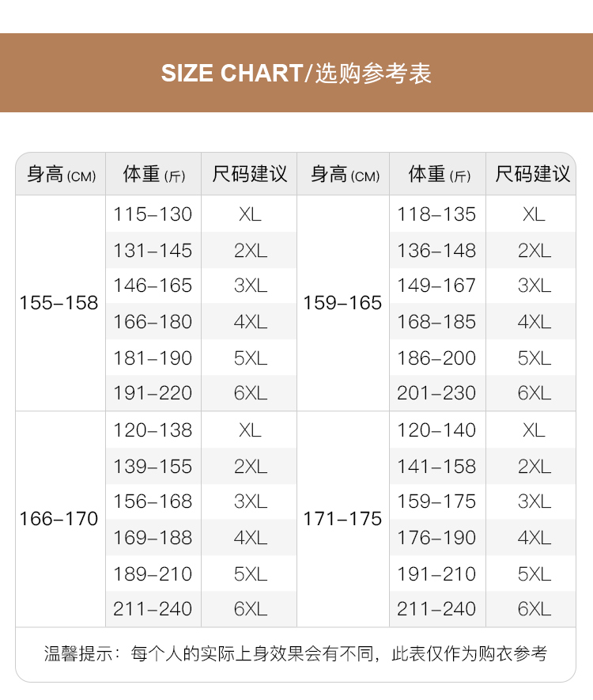Click the 118–135 weight cell
Screen dimensions: 593x700
[x=436, y=214]
